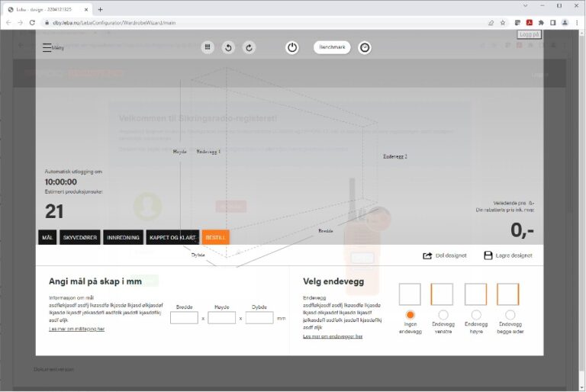The image size is (586, 392).
Task: Click the 10:00:00 logout timer
Action: pyautogui.click(x=61, y=182)
